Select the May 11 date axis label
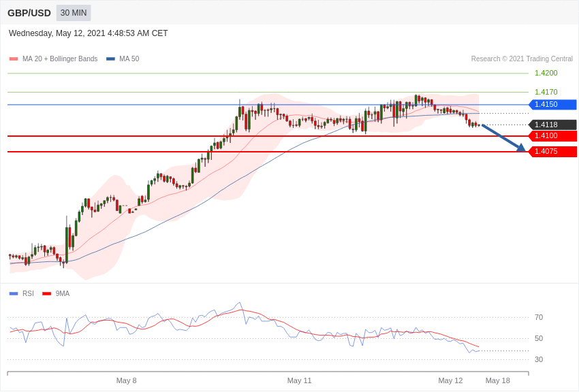Viewport: 579px width, 392px height. pyautogui.click(x=299, y=380)
